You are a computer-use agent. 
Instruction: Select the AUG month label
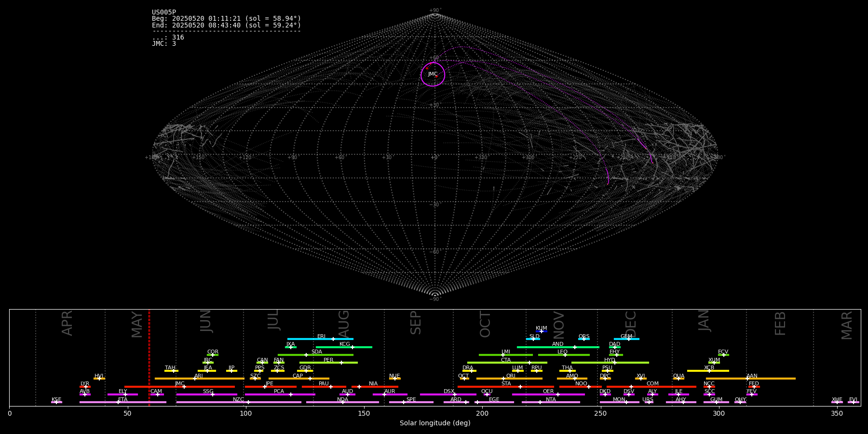pyautogui.click(x=344, y=324)
